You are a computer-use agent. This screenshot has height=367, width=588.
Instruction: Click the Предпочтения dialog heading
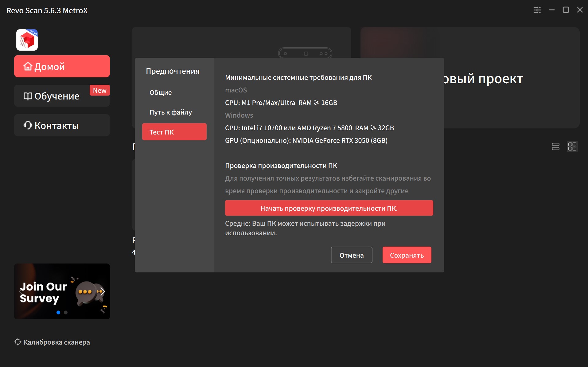[173, 71]
